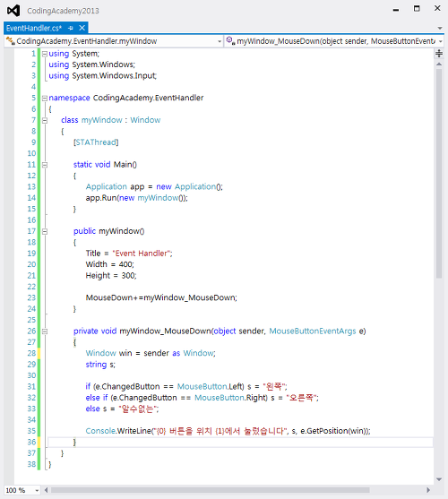Click the editor split handle icon
The image size is (448, 499).
439,54
